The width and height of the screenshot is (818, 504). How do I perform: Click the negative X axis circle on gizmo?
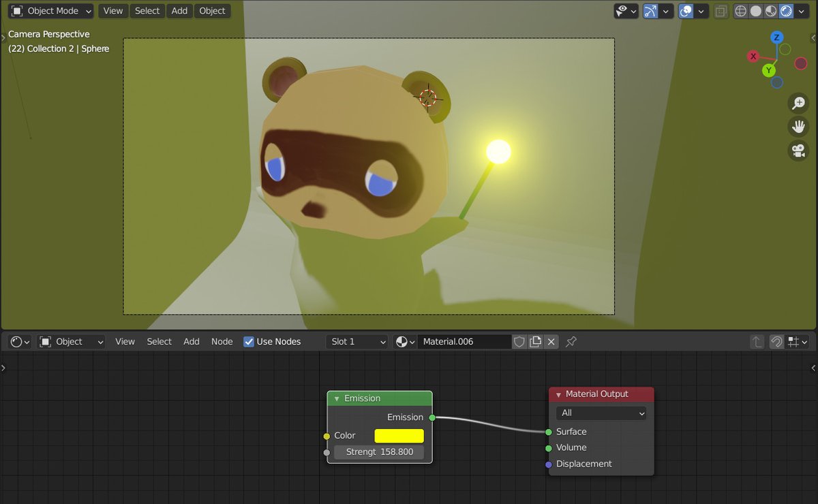(800, 63)
